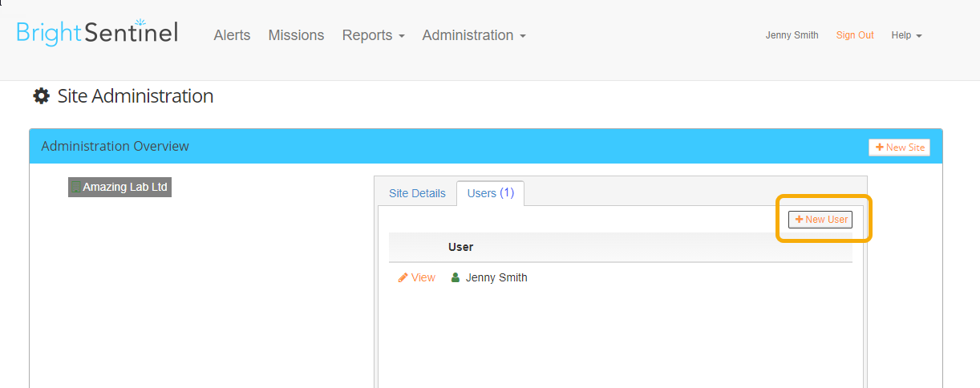Click the green user icon in the user row
Image resolution: width=980 pixels, height=388 pixels.
click(x=456, y=277)
